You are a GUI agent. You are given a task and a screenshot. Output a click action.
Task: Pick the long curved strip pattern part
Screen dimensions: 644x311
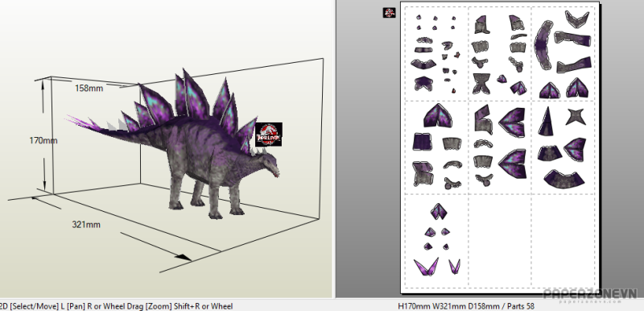click(543, 46)
